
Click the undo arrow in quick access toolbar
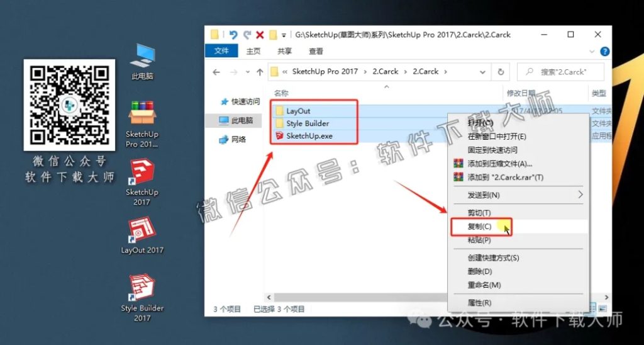(x=233, y=35)
